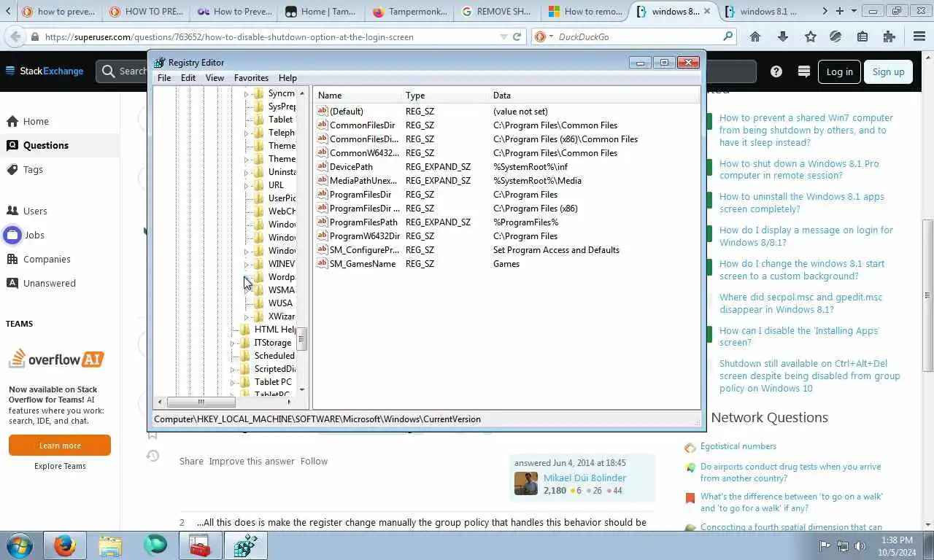Open the address bar history dropdown

pyautogui.click(x=503, y=36)
